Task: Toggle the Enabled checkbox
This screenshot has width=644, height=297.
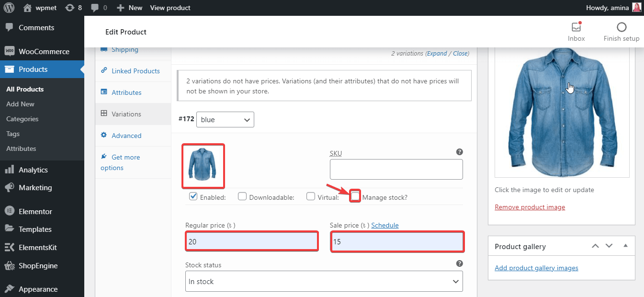Action: pos(193,196)
